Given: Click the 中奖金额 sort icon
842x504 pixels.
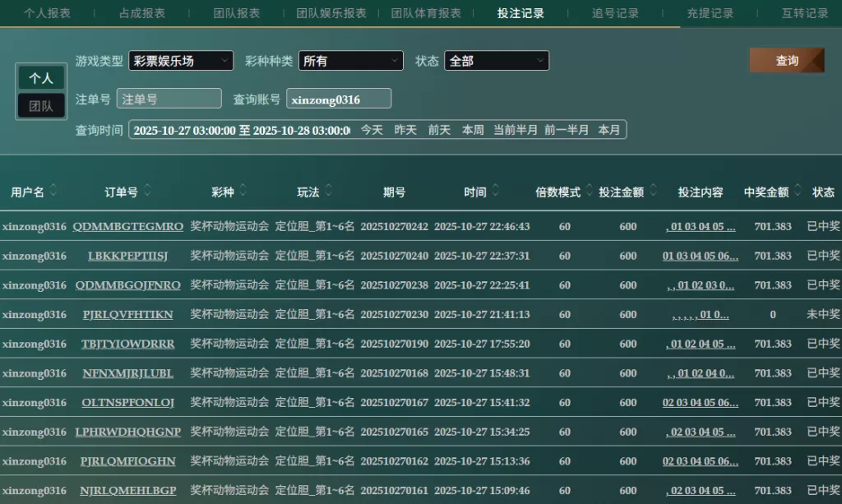Looking at the screenshot, I should (797, 192).
